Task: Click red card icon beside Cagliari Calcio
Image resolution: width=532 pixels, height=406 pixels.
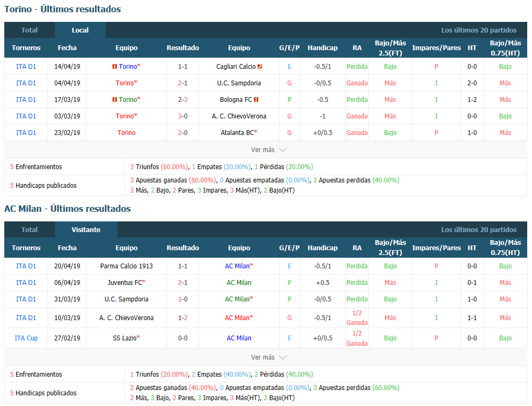Action: click(x=260, y=67)
